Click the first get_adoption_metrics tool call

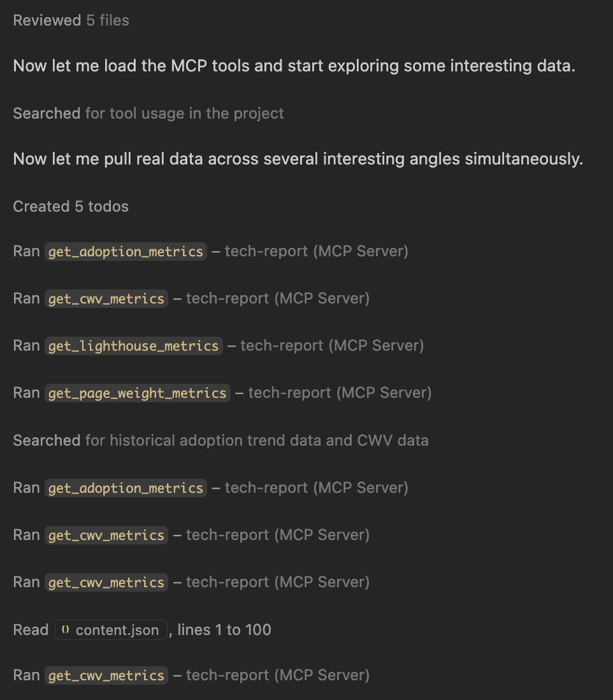tap(126, 251)
